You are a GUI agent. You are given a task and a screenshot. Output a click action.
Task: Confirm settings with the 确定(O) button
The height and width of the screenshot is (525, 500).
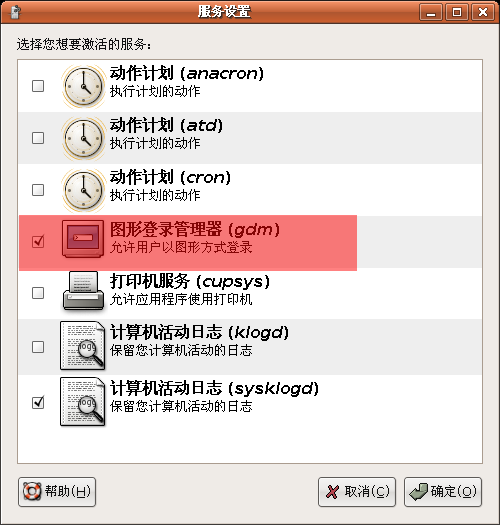click(443, 492)
